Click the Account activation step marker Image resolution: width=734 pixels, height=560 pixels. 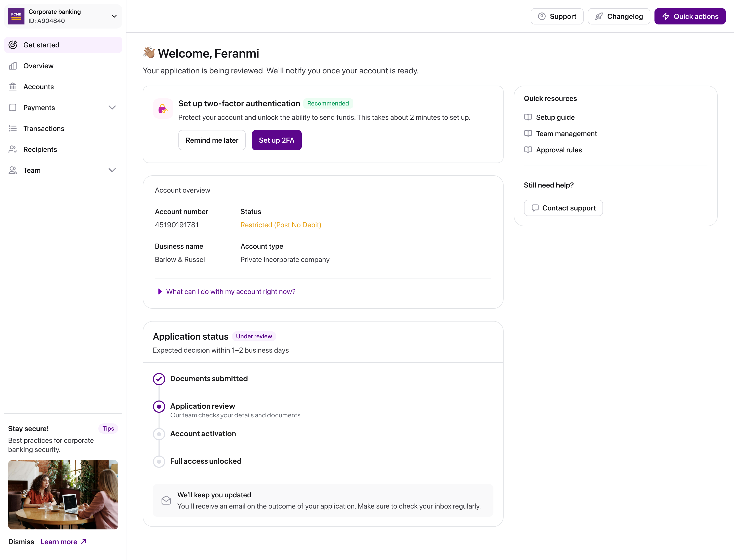click(x=159, y=434)
